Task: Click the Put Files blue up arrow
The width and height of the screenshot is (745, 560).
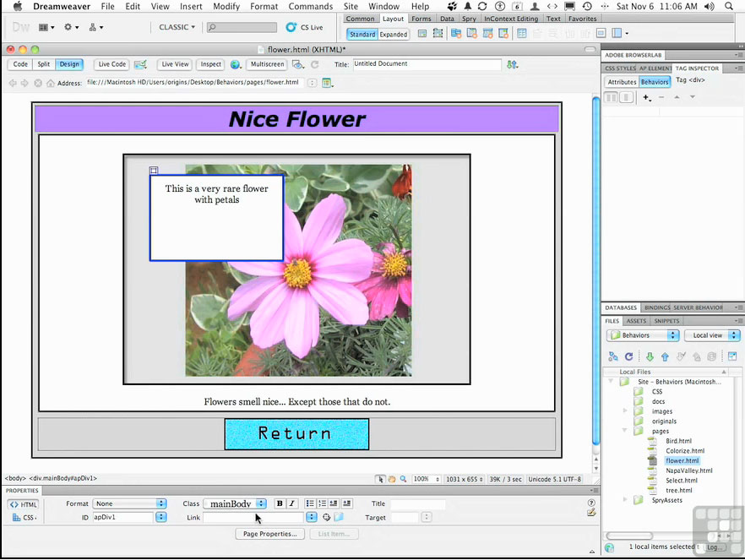Action: 665,356
